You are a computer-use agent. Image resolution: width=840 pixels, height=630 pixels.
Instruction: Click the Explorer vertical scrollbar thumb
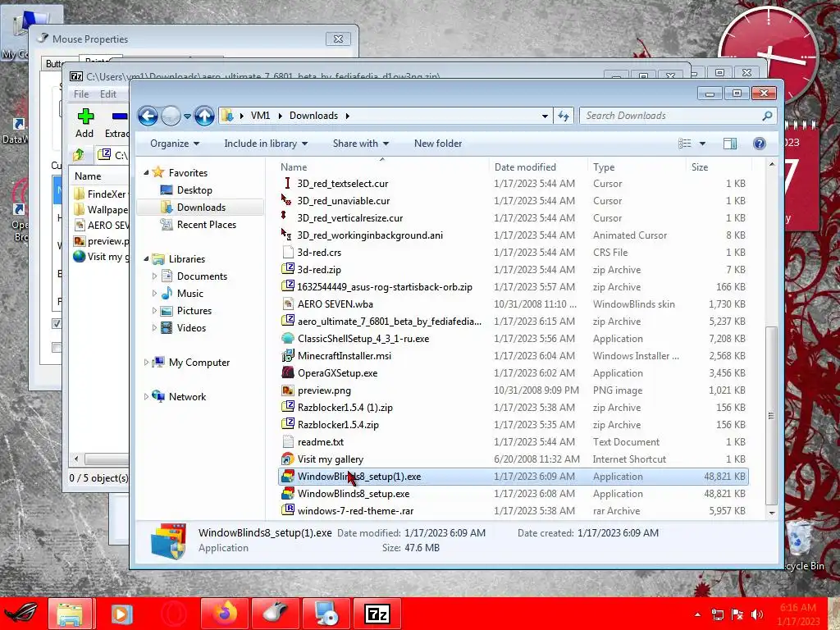771,416
